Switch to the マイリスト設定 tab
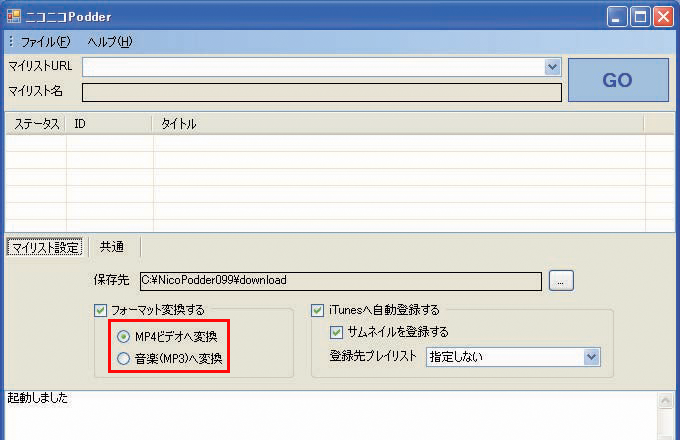680x440 pixels. coord(45,248)
